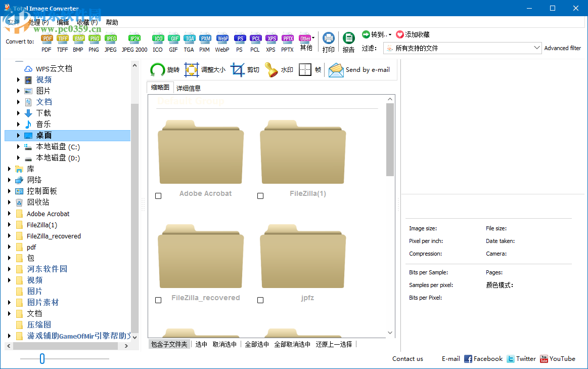Switch to the 详细信息 details tab
This screenshot has width=588, height=369.
[x=188, y=88]
